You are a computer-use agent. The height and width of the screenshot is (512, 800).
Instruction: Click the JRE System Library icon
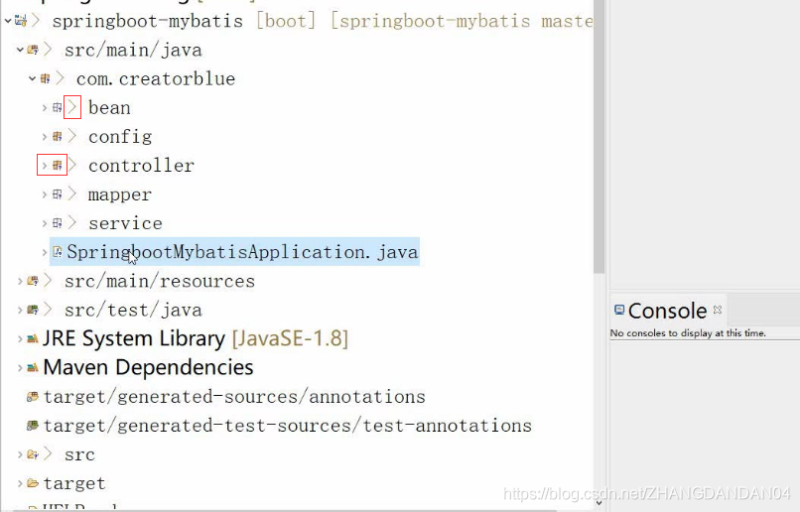point(33,339)
